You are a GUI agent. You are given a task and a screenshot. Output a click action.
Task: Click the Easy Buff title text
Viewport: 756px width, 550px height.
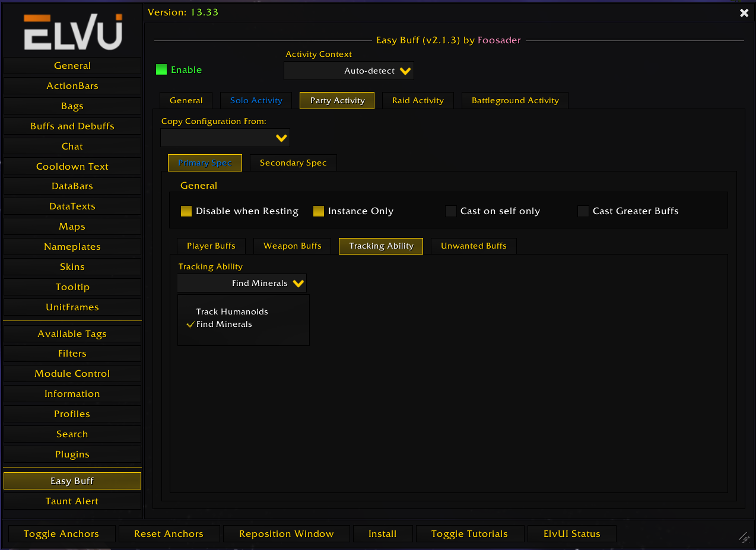pos(449,40)
